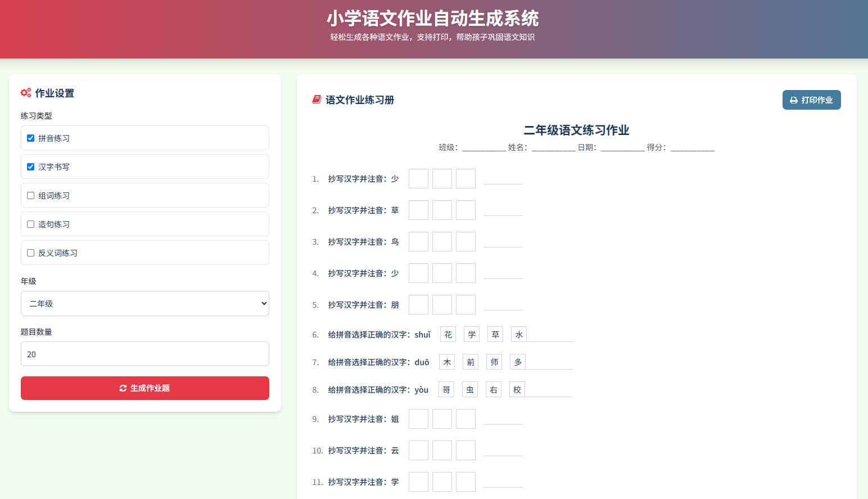This screenshot has height=499, width=868.
Task: Click the refresh icon in 生成作业题 button
Action: pos(123,388)
